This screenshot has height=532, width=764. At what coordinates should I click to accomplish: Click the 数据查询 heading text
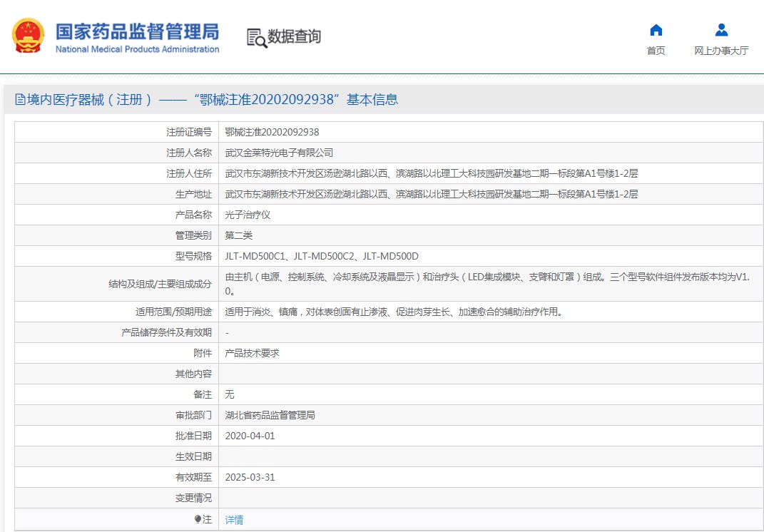tap(295, 36)
